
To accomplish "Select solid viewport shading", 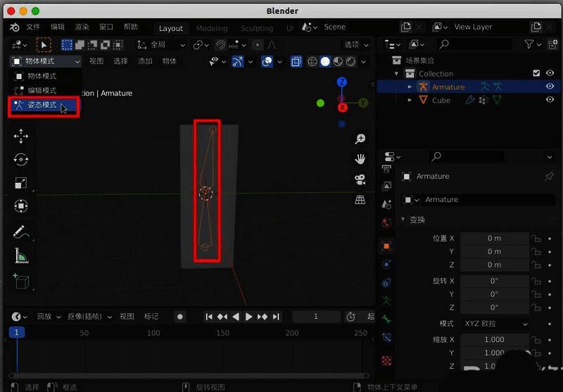I will 325,62.
